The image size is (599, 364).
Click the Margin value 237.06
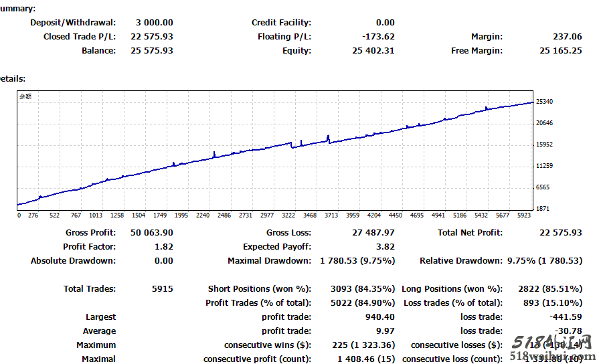click(568, 37)
